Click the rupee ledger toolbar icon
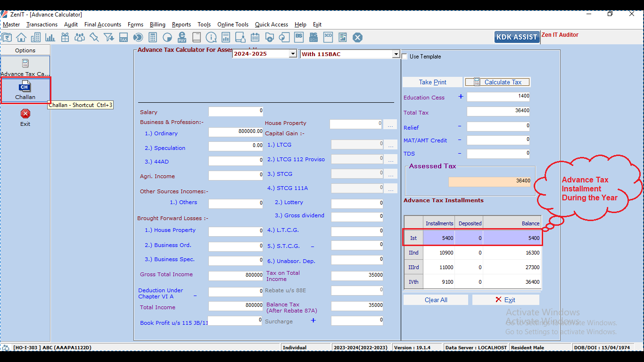Screen dimensions: 644x362 tap(7, 37)
